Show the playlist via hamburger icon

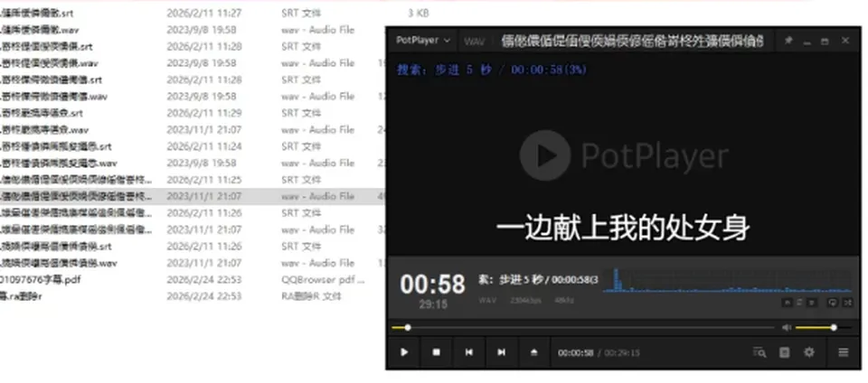pos(843,352)
